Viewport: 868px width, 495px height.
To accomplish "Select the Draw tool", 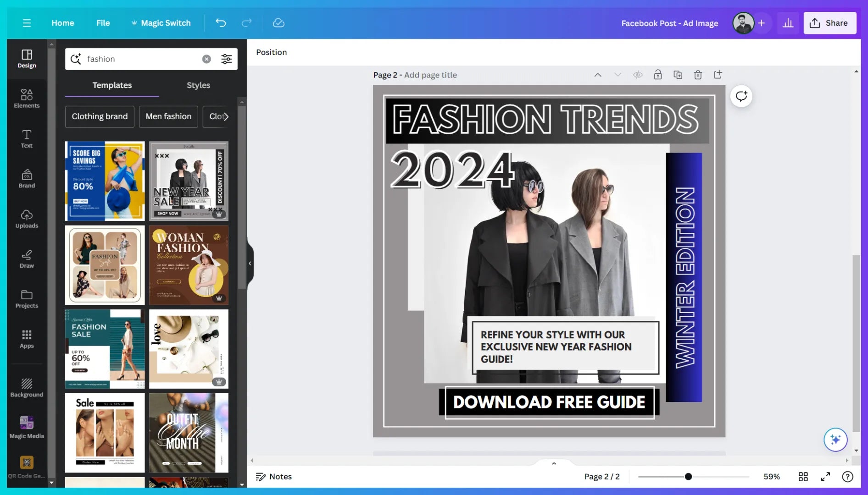I will (27, 259).
